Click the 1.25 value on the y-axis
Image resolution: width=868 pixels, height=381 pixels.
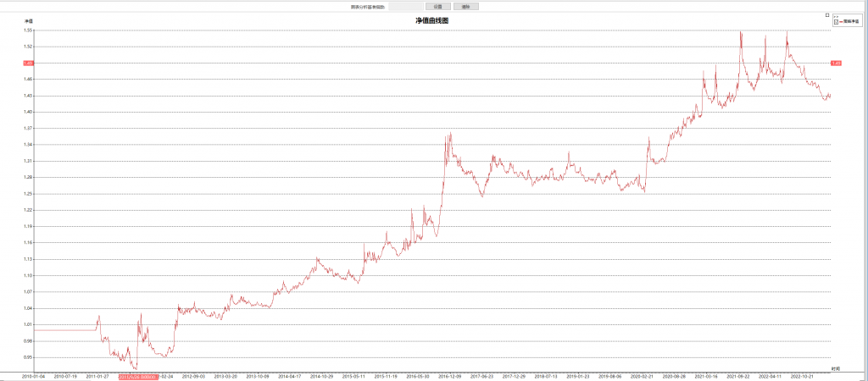28,194
